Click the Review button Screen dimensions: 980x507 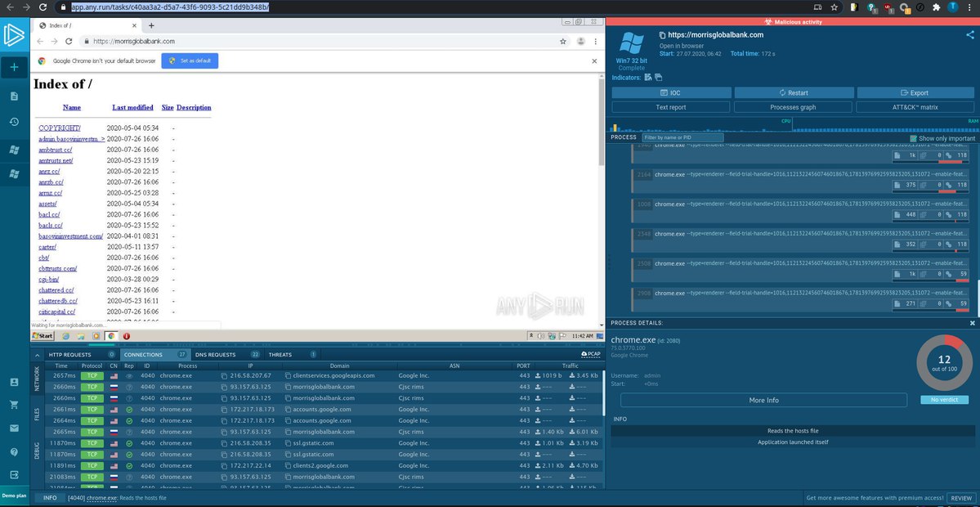click(960, 498)
